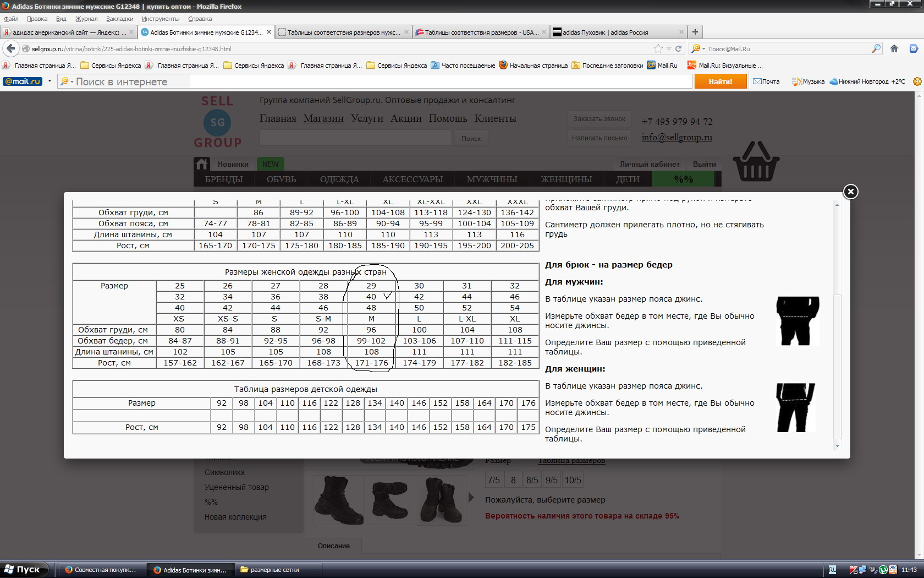924x578 pixels.
Task: Open Часто посещаемые bookmarks folder
Action: tap(463, 65)
